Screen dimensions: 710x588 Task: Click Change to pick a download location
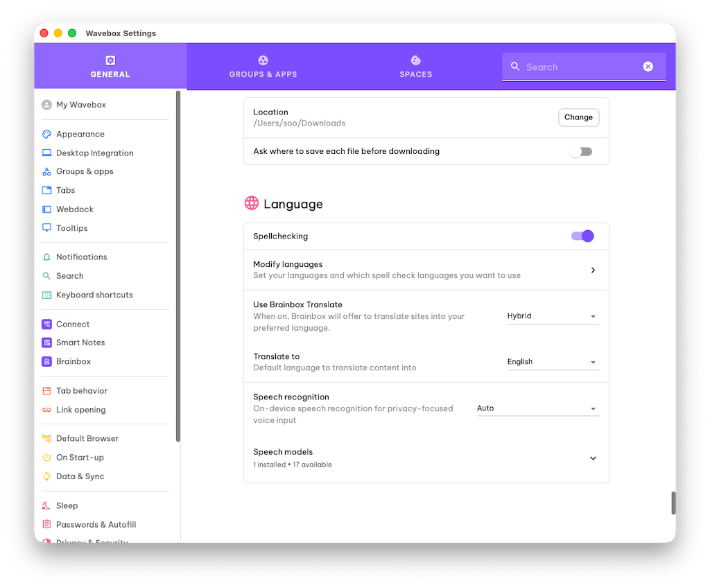[578, 117]
